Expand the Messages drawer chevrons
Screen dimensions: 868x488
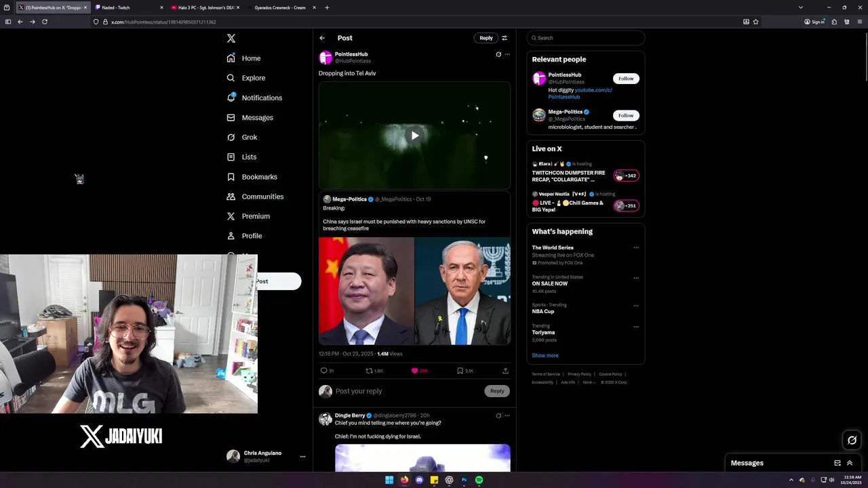[x=850, y=463]
